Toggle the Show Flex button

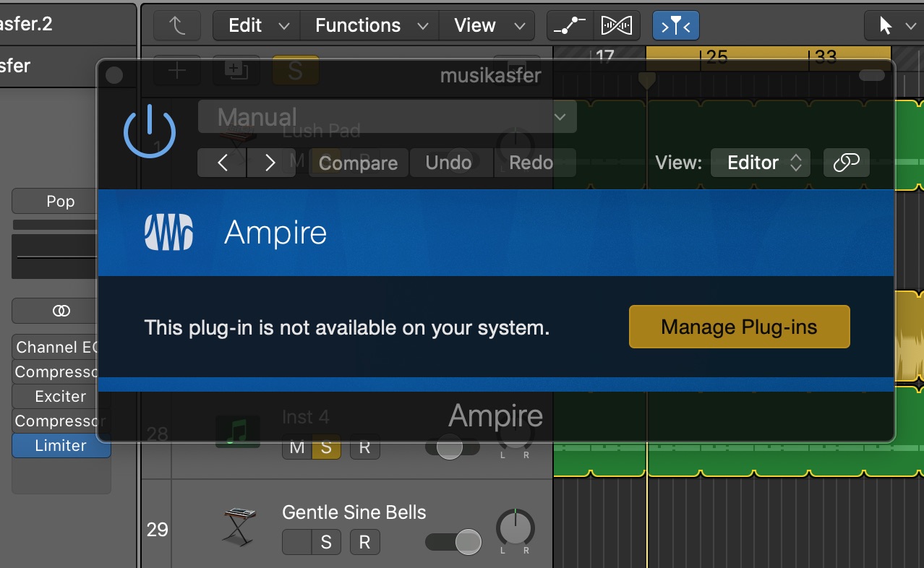pos(617,26)
